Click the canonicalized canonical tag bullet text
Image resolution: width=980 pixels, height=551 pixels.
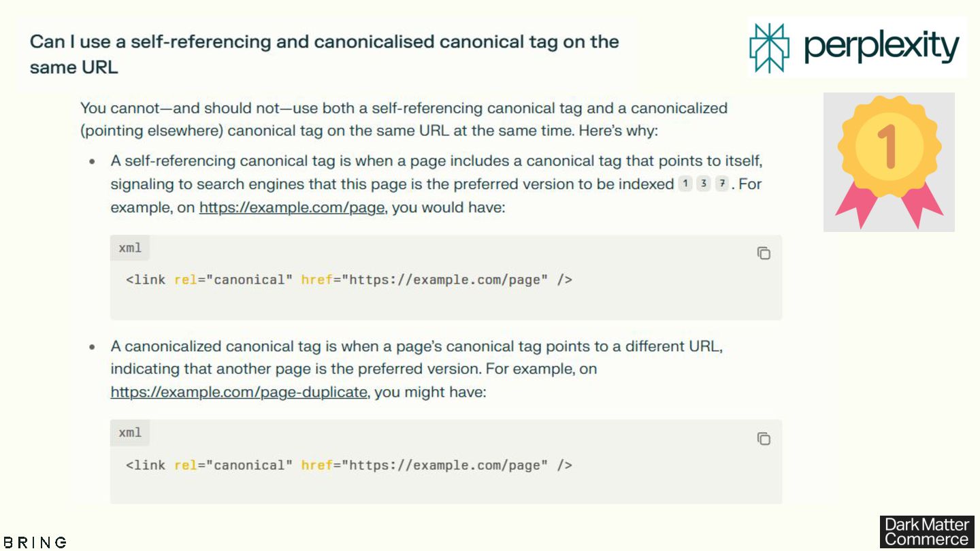point(416,346)
